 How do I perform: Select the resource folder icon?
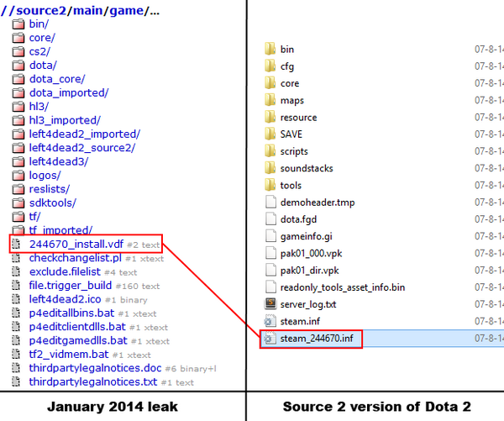(x=270, y=118)
